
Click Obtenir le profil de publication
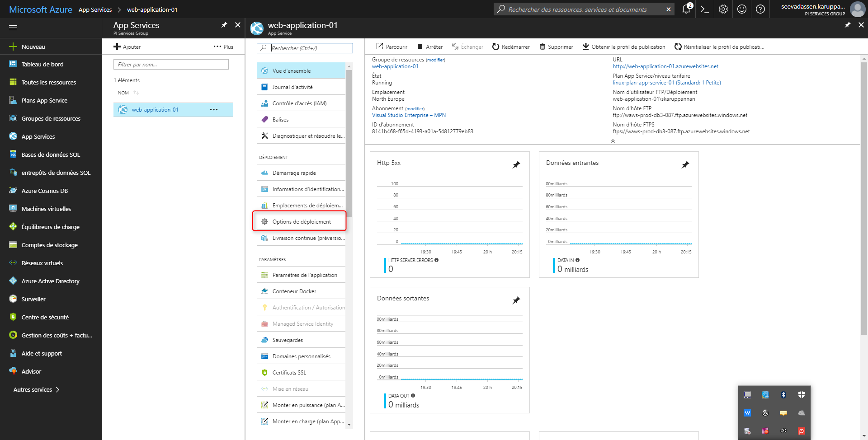pyautogui.click(x=624, y=47)
